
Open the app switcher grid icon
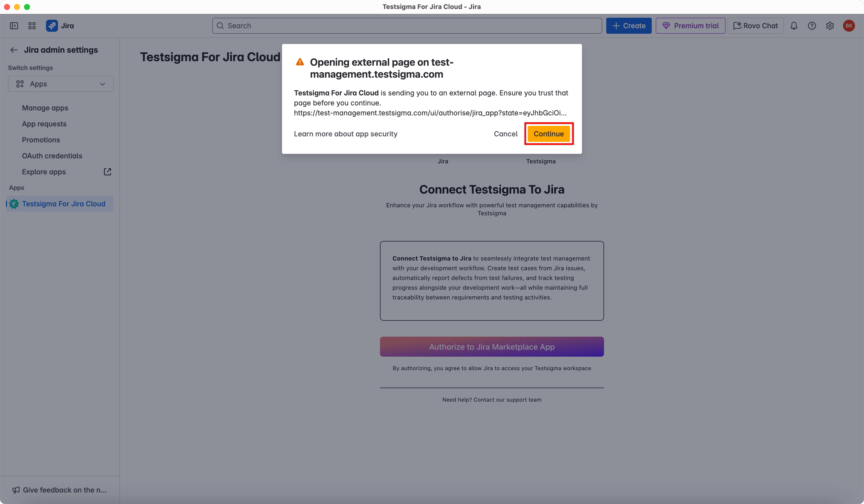click(32, 26)
